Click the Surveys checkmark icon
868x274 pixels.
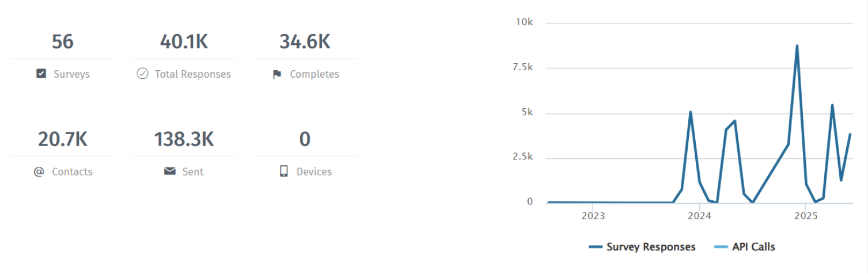click(41, 74)
